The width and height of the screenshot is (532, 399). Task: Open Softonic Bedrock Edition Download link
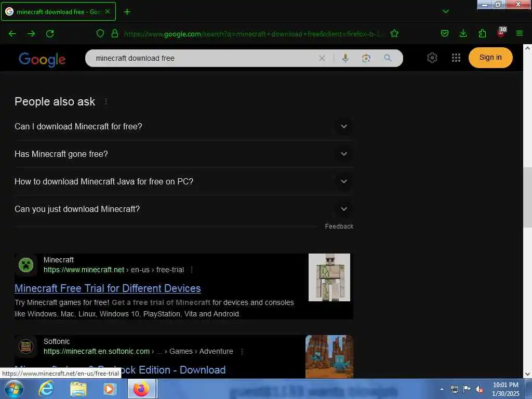[x=120, y=370]
